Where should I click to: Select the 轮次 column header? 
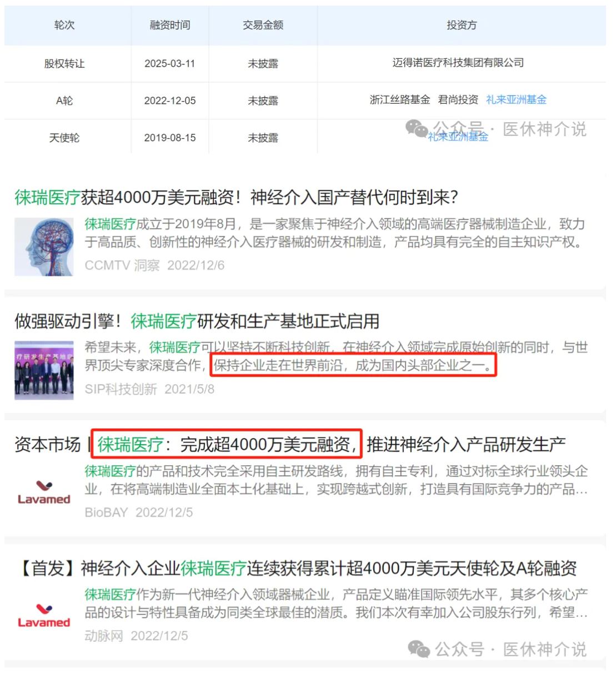coord(64,25)
